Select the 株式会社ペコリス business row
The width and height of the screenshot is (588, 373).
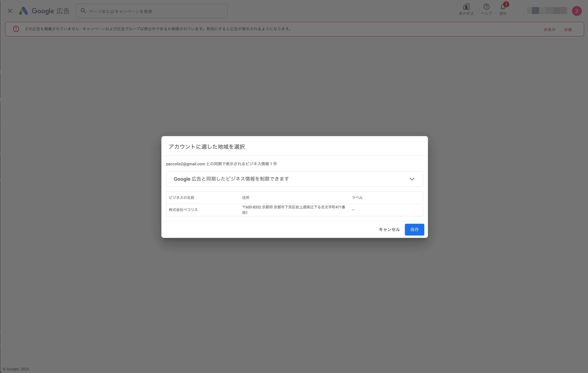[x=183, y=210]
